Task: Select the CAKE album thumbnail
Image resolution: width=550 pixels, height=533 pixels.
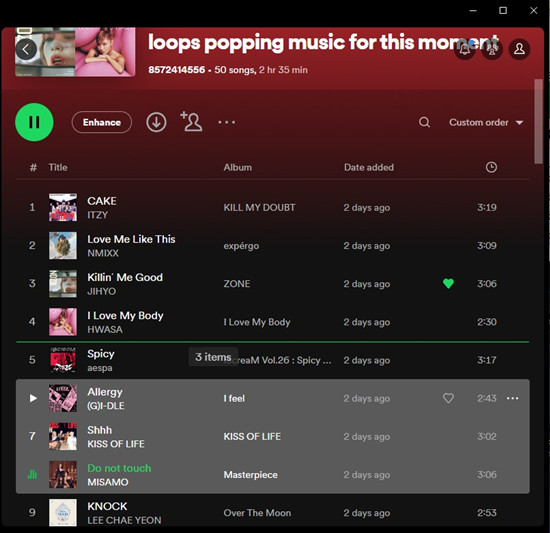Action: click(x=63, y=207)
